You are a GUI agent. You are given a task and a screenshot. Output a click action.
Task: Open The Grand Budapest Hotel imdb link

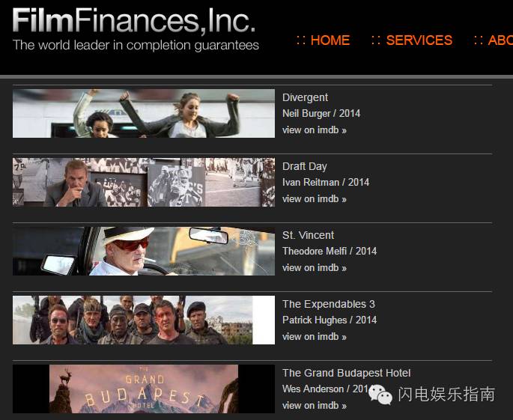tap(315, 405)
